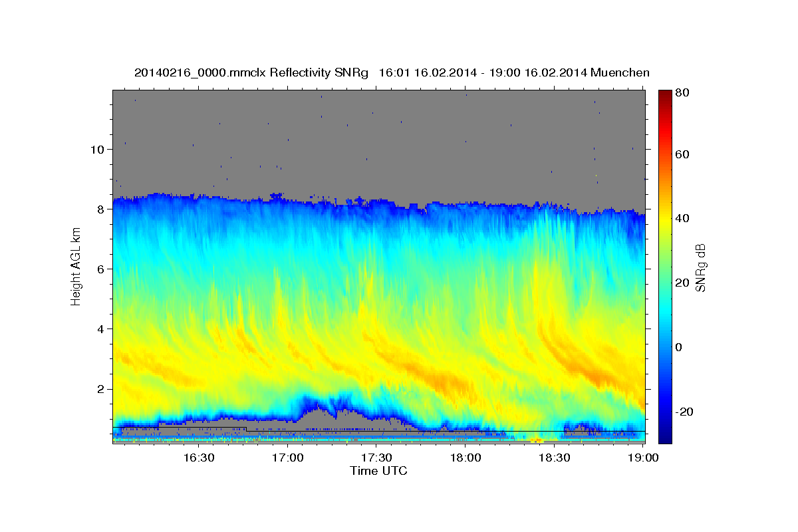Click the height tick label 4
Viewport: 798px width, 532px height.
(101, 329)
